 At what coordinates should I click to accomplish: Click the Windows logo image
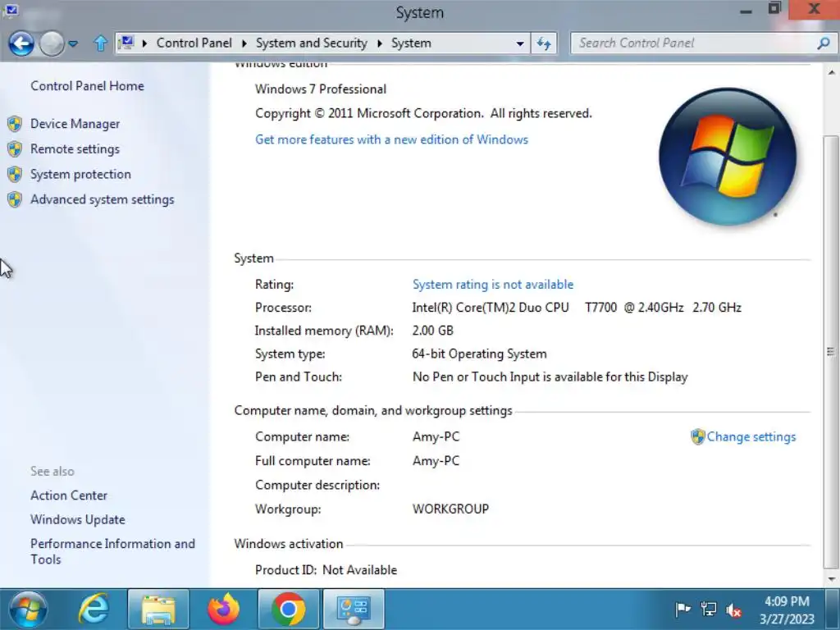click(728, 157)
